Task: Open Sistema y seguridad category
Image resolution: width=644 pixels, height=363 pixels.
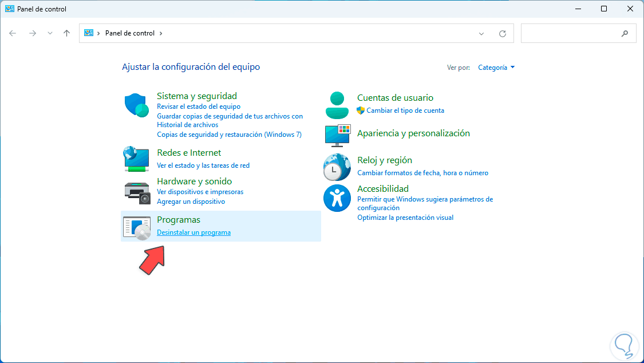Action: 197,96
